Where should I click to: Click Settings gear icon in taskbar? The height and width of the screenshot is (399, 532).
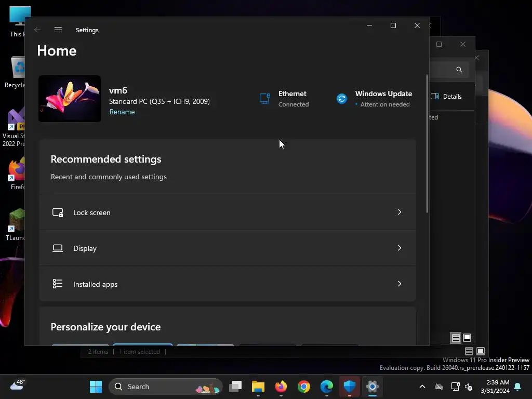pyautogui.click(x=372, y=387)
